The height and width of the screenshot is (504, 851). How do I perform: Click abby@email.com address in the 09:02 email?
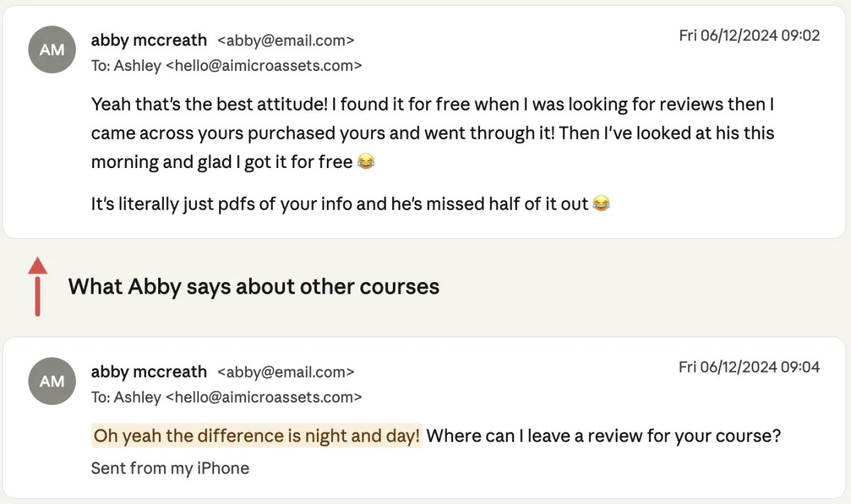(286, 40)
